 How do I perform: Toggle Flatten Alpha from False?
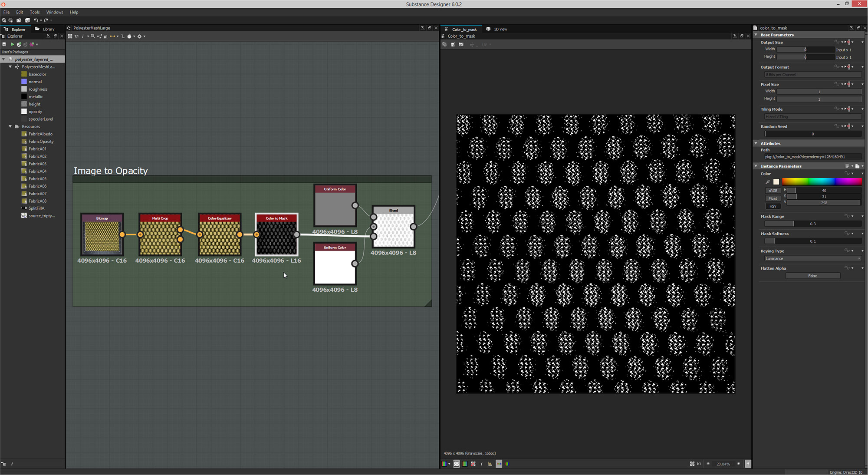point(812,275)
